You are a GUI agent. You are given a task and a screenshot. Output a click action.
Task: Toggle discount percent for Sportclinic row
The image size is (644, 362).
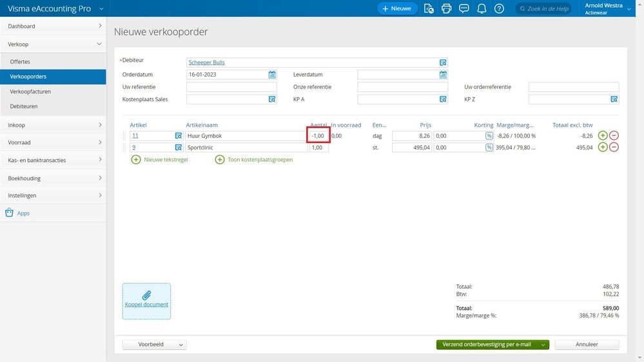pyautogui.click(x=489, y=148)
